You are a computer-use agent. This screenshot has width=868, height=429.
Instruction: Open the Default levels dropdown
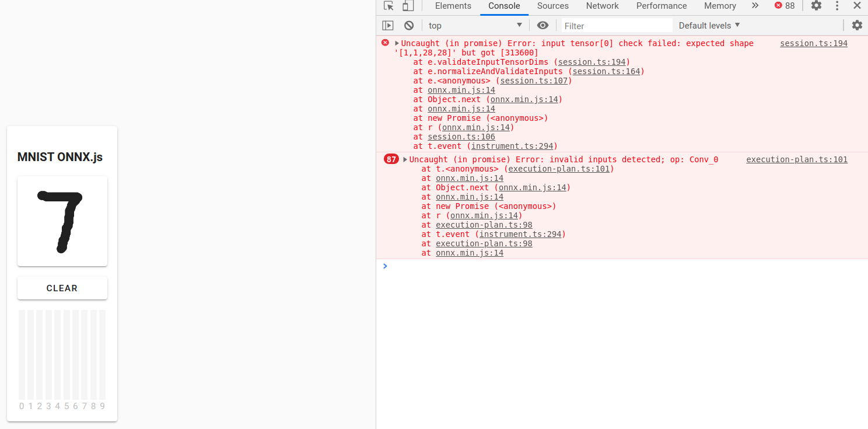tap(709, 25)
